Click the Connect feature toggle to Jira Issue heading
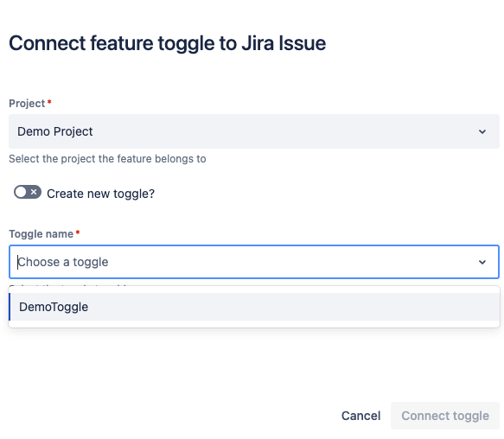 [167, 43]
